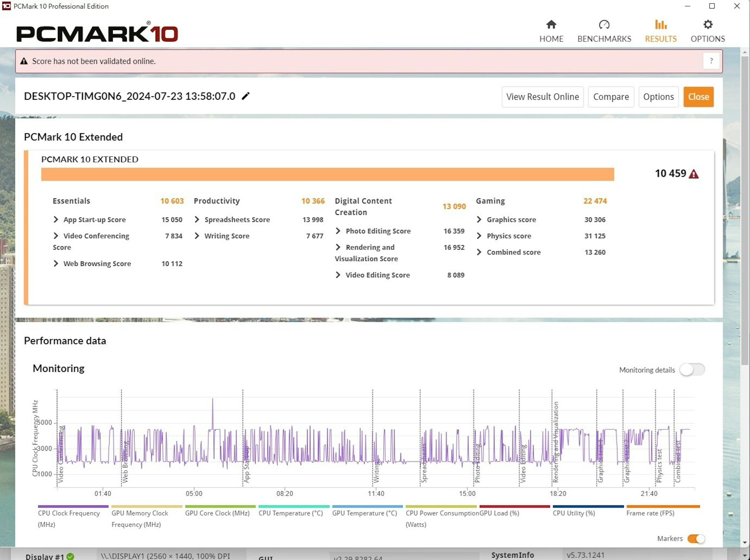Click the result name DESKTOP-TIMG0N6 title
This screenshot has height=560, width=750.
pos(129,96)
